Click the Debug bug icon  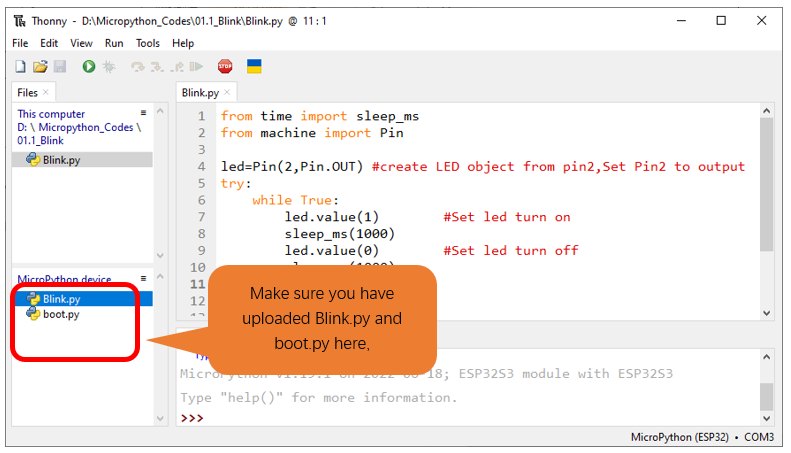[x=109, y=67]
